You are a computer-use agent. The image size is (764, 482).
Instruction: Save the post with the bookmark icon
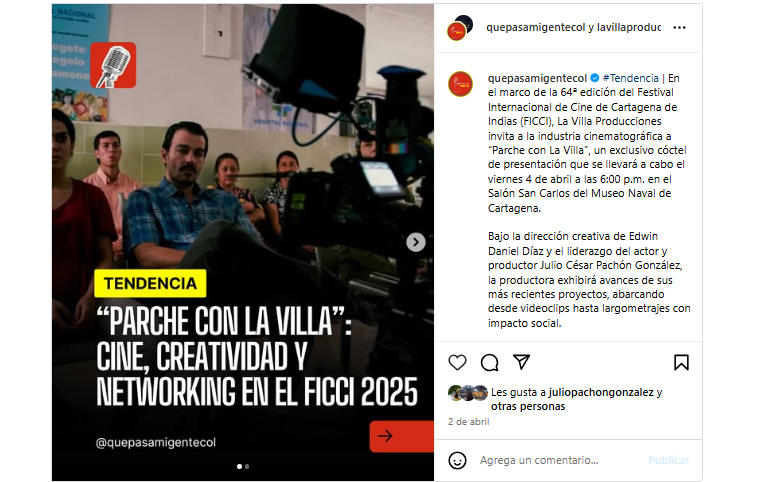click(x=681, y=363)
